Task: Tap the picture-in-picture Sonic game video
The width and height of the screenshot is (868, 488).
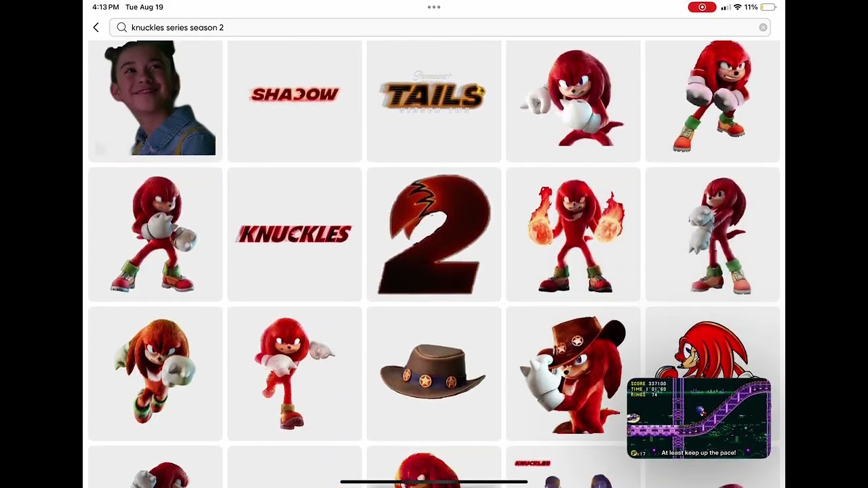Action: (x=698, y=418)
